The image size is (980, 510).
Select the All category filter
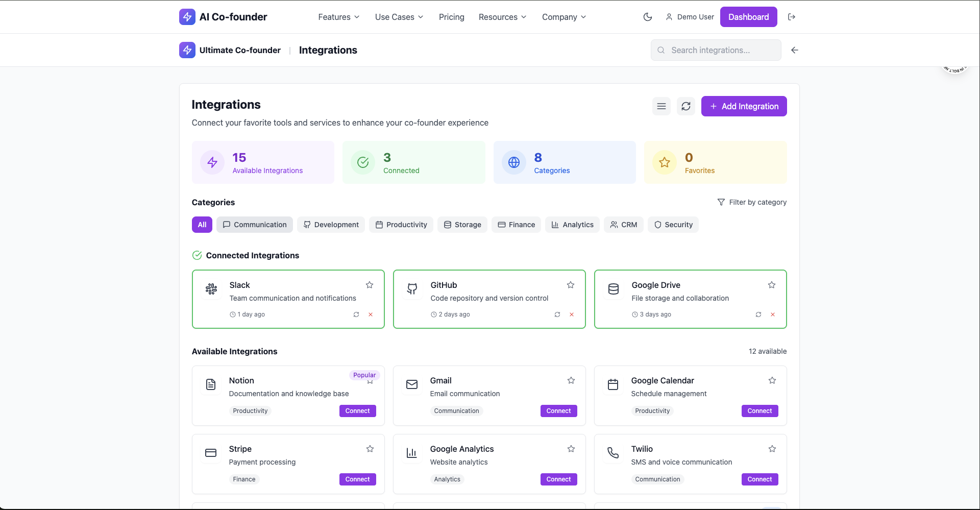pyautogui.click(x=202, y=225)
